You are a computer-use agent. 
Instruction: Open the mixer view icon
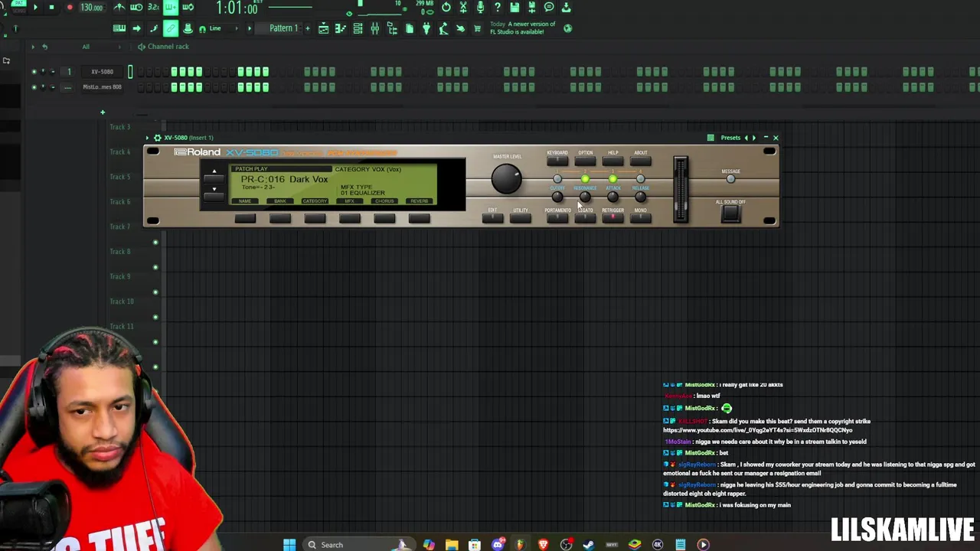375,28
